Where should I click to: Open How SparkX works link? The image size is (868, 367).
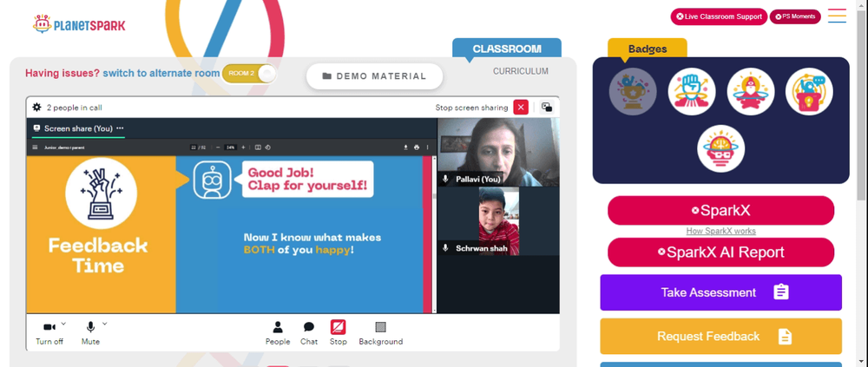[x=720, y=232]
